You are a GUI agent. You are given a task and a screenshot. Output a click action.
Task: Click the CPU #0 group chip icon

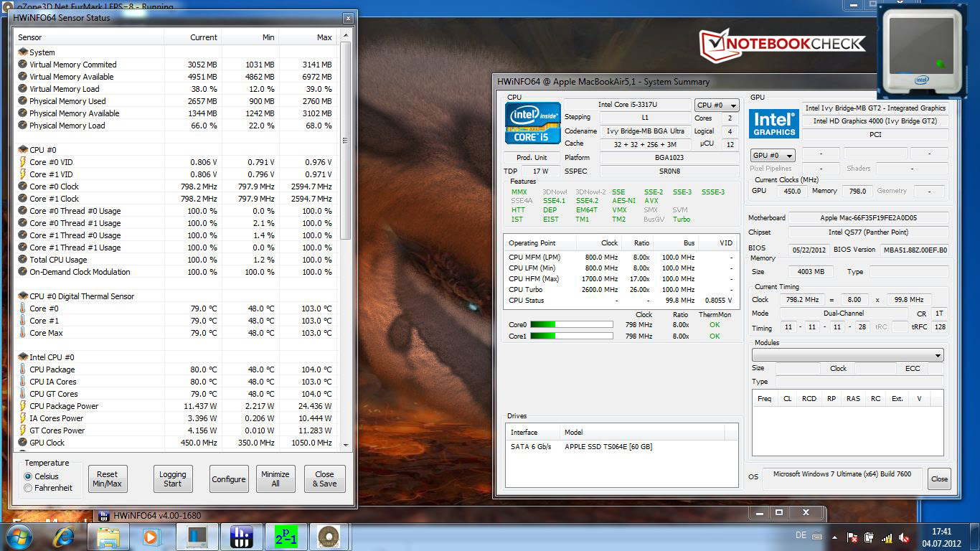pyautogui.click(x=23, y=150)
